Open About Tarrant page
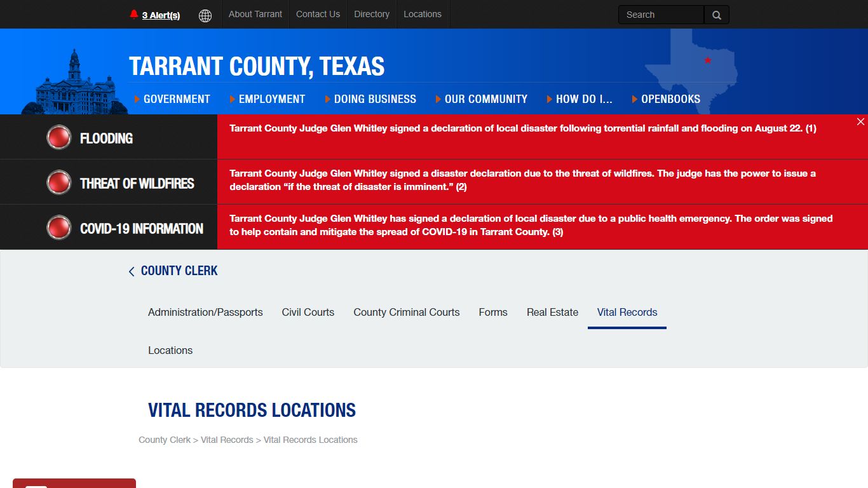The height and width of the screenshot is (488, 868). [x=255, y=14]
